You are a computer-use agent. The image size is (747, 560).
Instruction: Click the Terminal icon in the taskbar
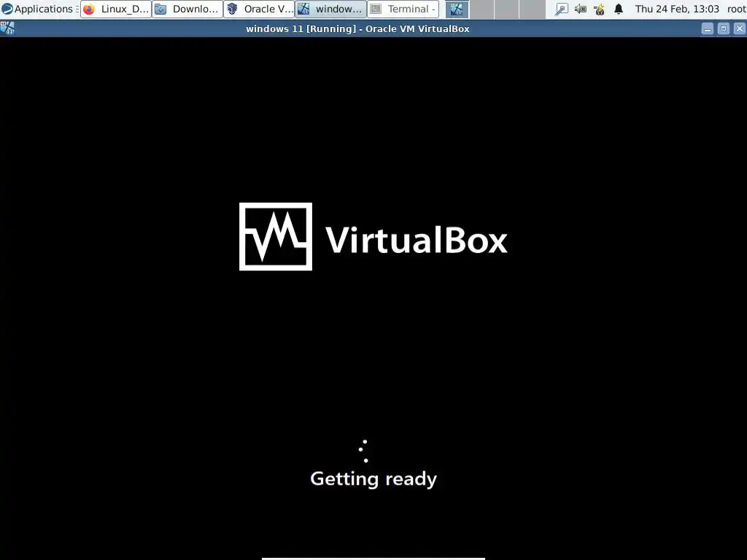pyautogui.click(x=376, y=9)
